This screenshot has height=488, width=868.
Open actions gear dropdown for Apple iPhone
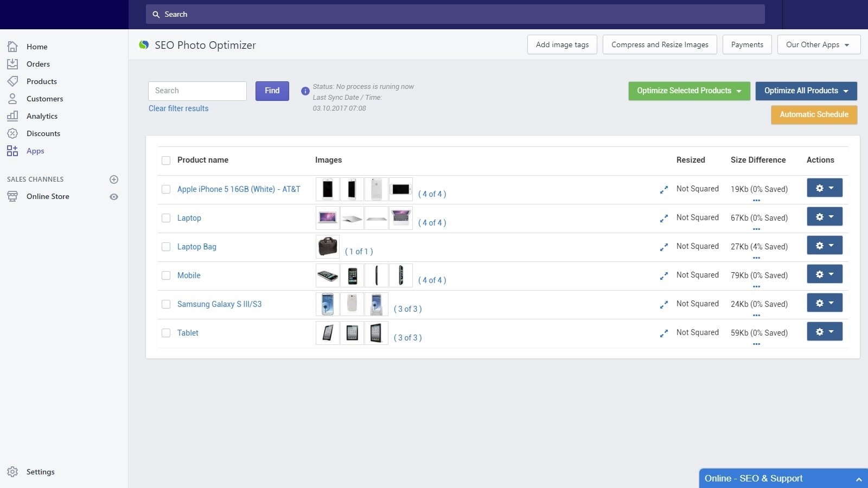[825, 188]
